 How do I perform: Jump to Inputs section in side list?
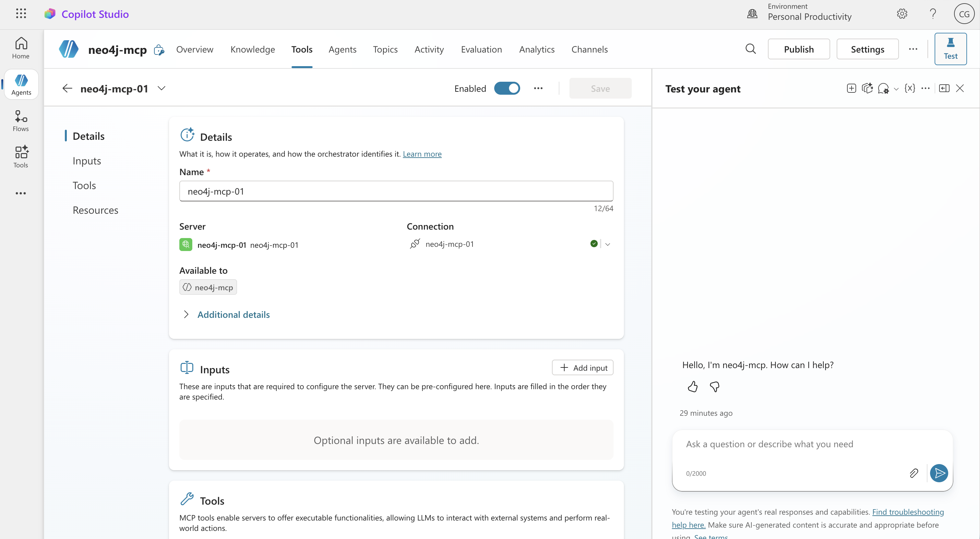[x=87, y=161]
